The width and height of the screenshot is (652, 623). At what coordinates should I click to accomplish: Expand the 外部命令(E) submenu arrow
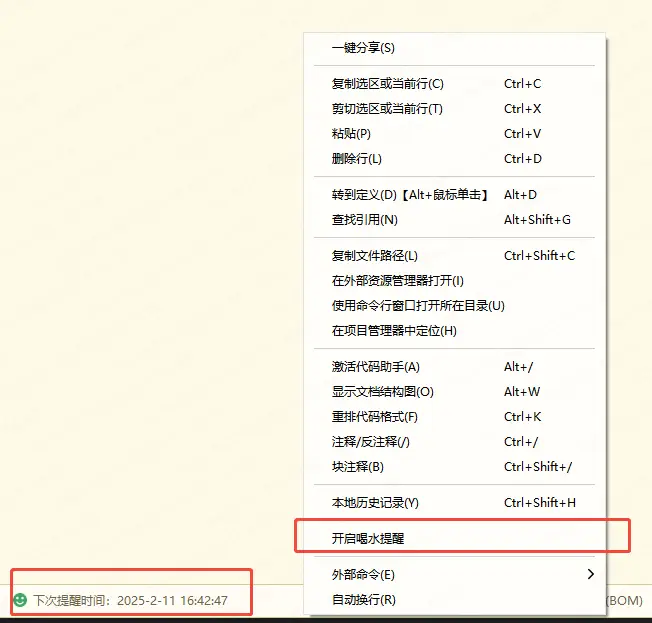point(590,574)
